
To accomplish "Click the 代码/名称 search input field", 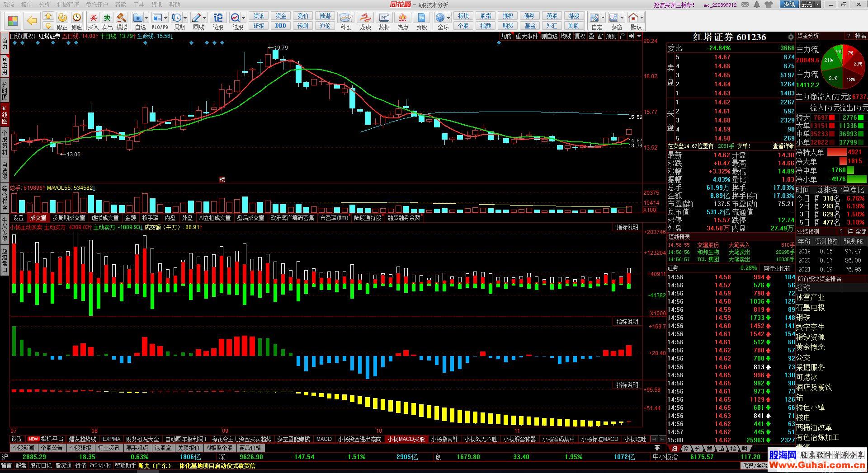I will click(x=754, y=466).
